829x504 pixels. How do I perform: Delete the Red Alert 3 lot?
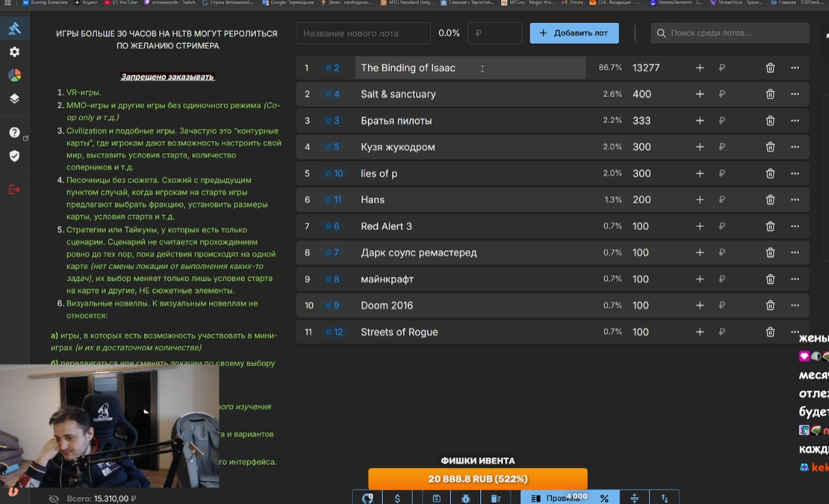770,226
